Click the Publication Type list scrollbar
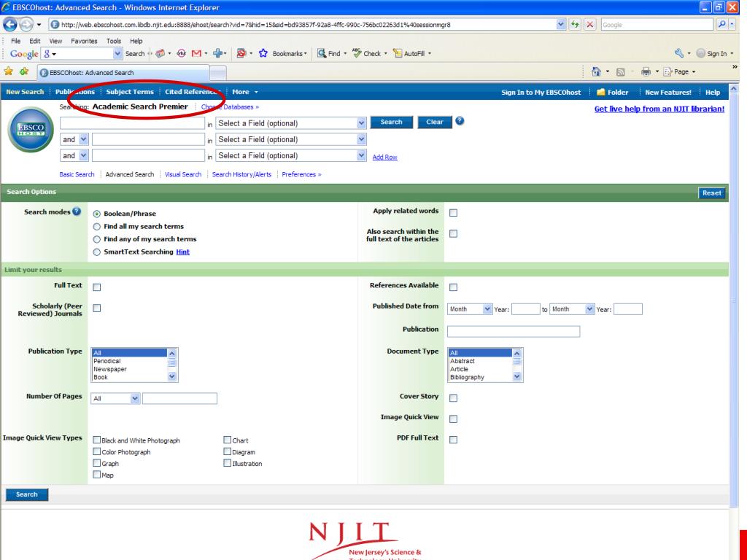The image size is (747, 560). pyautogui.click(x=172, y=365)
